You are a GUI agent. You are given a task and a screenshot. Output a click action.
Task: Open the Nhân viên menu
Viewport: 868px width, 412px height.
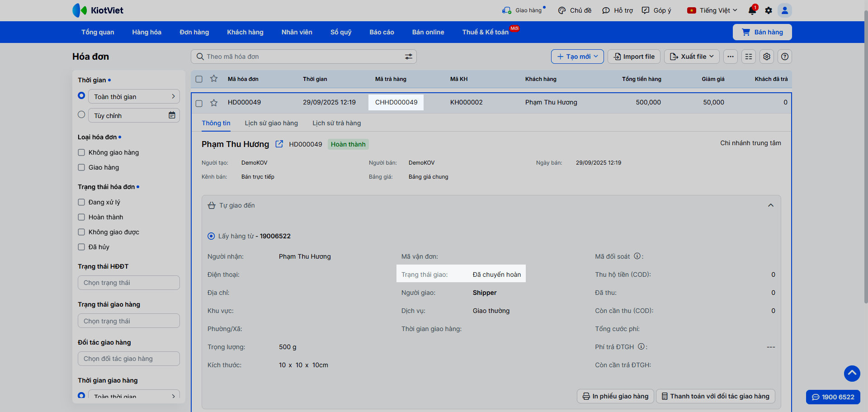[x=297, y=32]
